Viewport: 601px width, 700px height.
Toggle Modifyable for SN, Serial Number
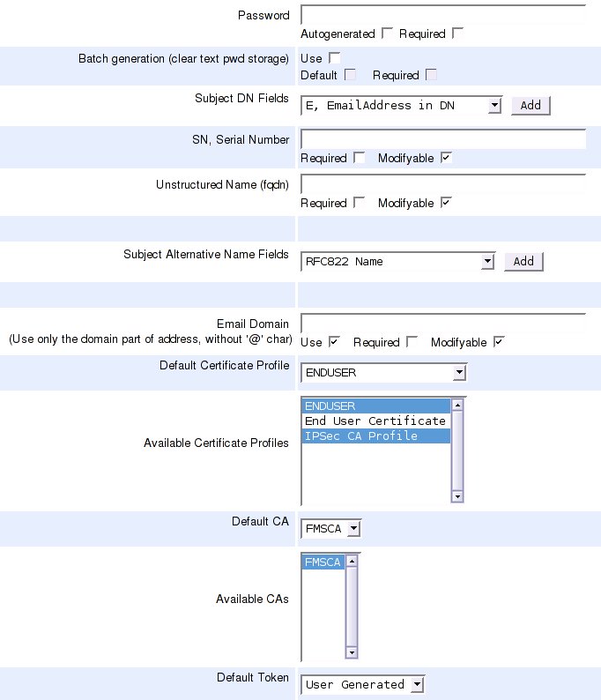coord(446,158)
